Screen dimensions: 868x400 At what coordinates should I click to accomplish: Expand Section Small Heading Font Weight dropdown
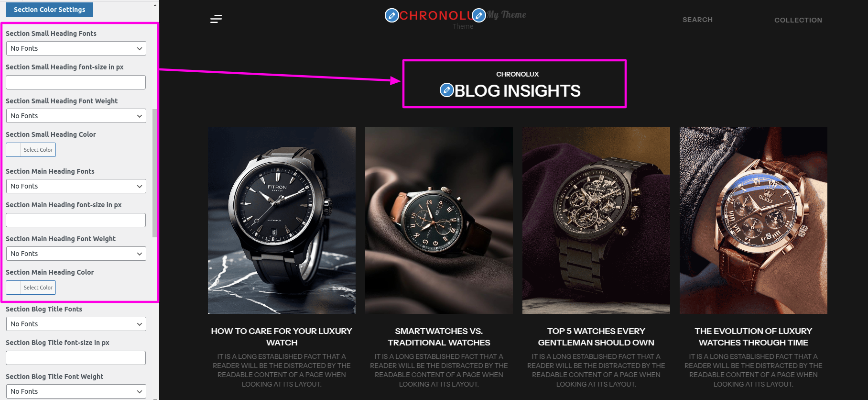pos(76,116)
